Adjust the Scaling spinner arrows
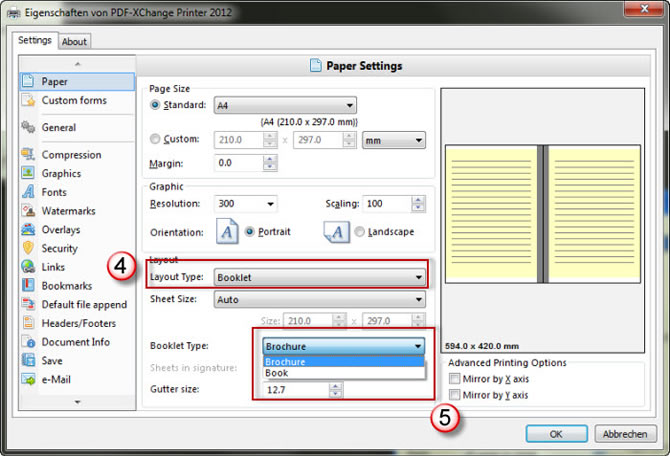Viewport: 670px width, 456px height. point(418,204)
